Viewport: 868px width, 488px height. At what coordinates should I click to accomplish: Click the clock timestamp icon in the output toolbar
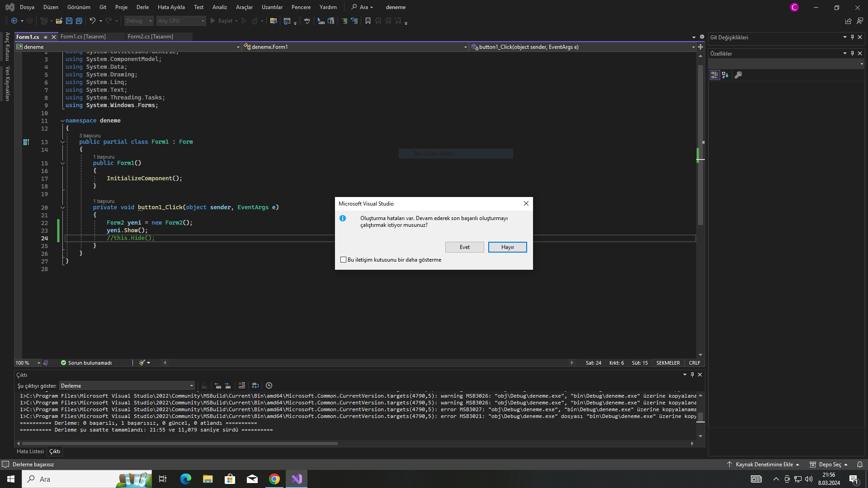(x=269, y=385)
